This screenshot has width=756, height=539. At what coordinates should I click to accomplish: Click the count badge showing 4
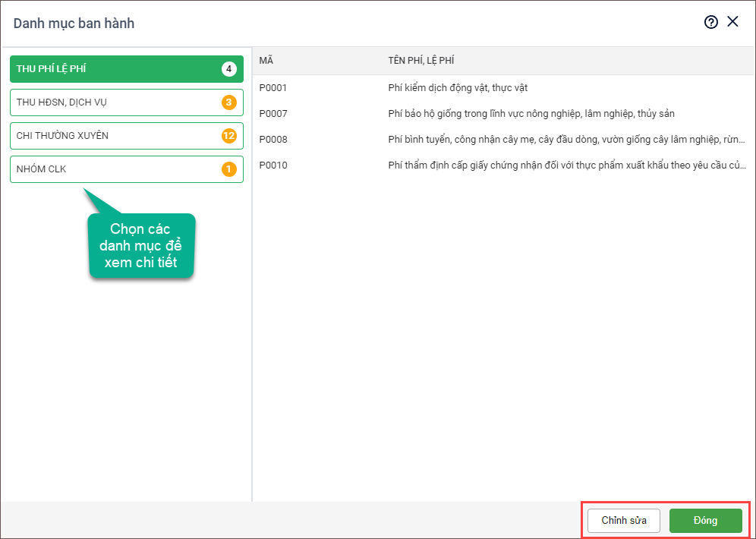[228, 69]
